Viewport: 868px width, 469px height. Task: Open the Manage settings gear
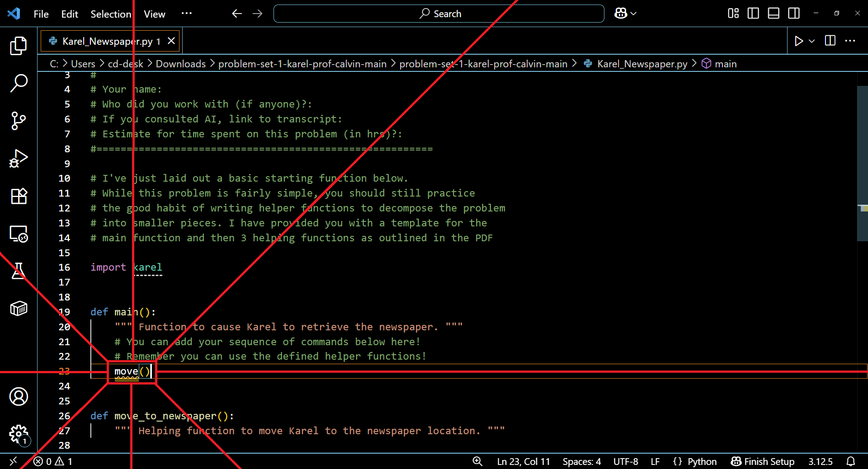pyautogui.click(x=19, y=434)
